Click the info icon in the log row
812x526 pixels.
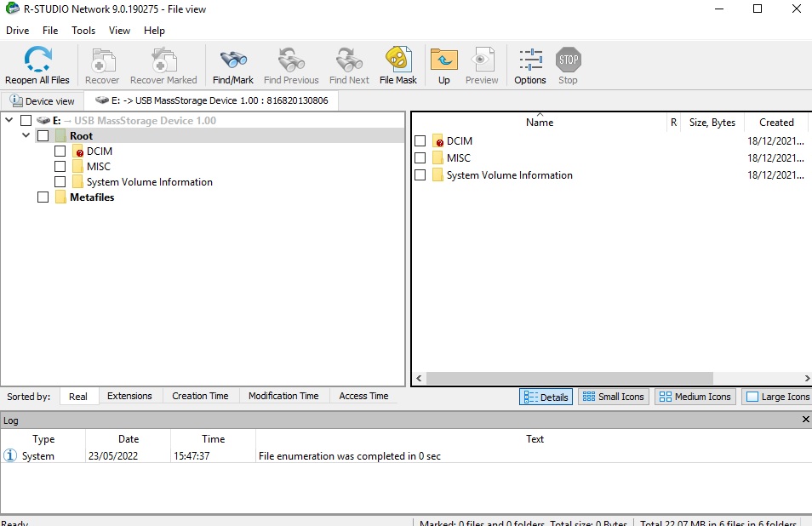10,455
